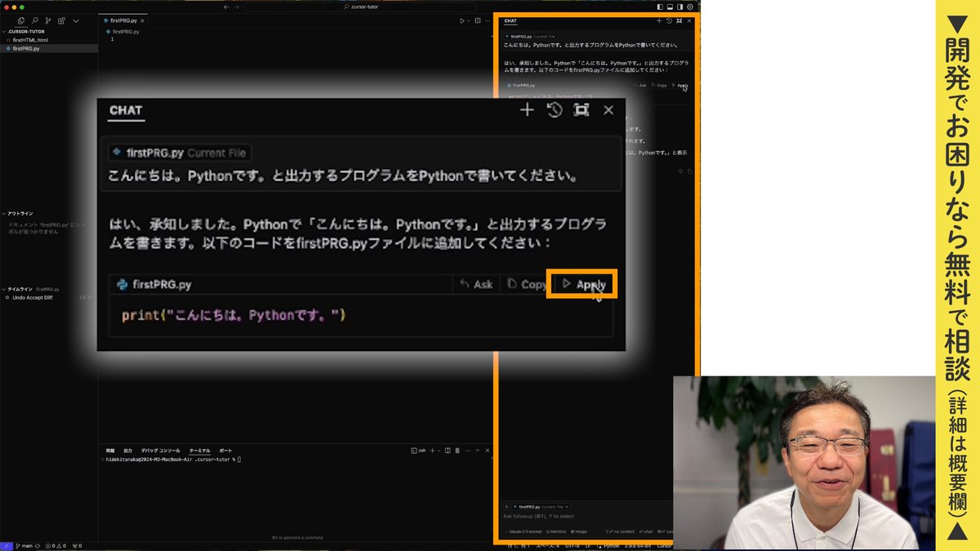The height and width of the screenshot is (551, 980).
Task: Open the errors and warnings status indicator
Action: pos(57,545)
